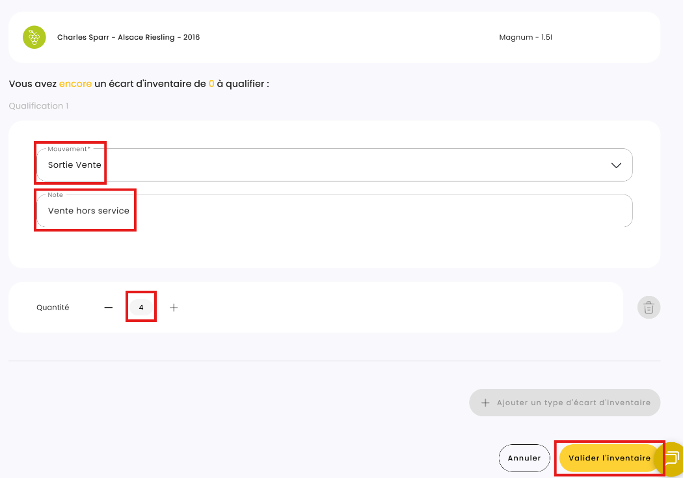This screenshot has width=684, height=478.
Task: Select the Charles Sparr Alsace Riesling 2018 title
Action: [x=128, y=37]
